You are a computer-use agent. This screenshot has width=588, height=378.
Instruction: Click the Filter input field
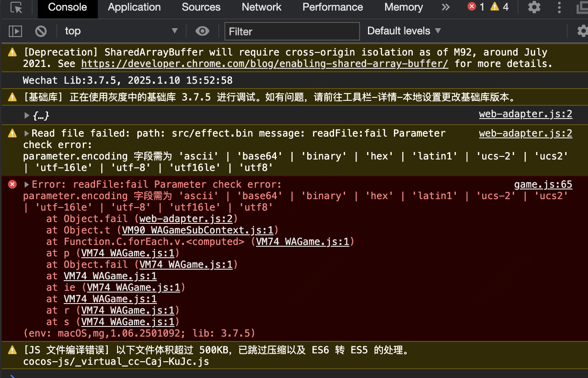tap(292, 31)
